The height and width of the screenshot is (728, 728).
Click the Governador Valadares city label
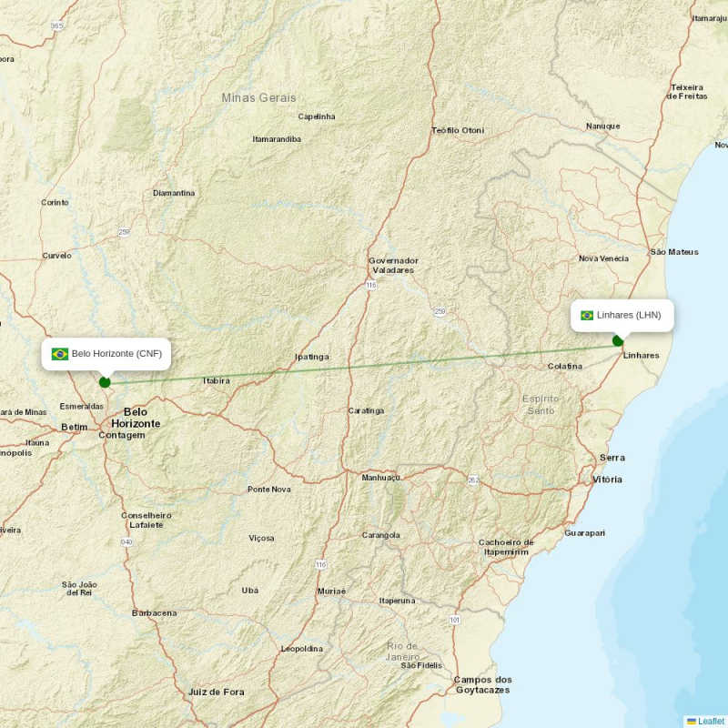(x=393, y=265)
